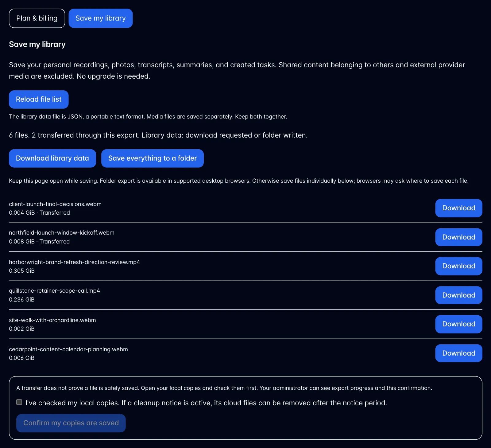Click the Reload file list button
This screenshot has height=448, width=491.
(x=39, y=99)
